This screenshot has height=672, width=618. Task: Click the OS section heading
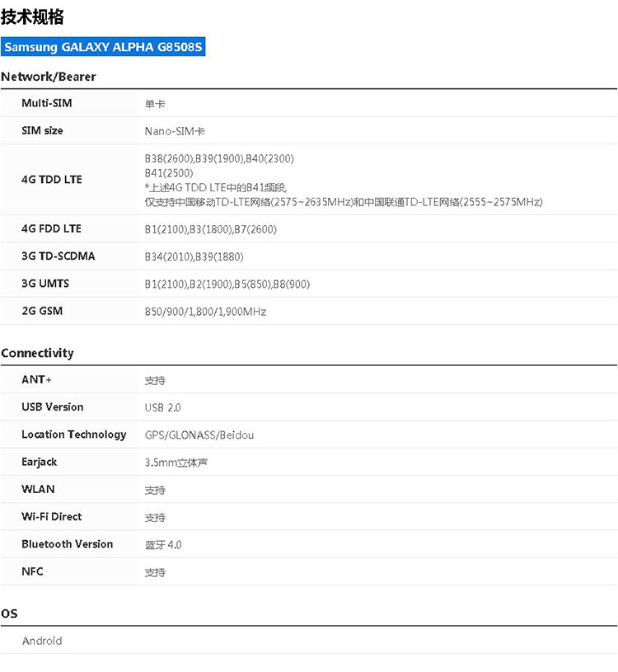(x=9, y=613)
